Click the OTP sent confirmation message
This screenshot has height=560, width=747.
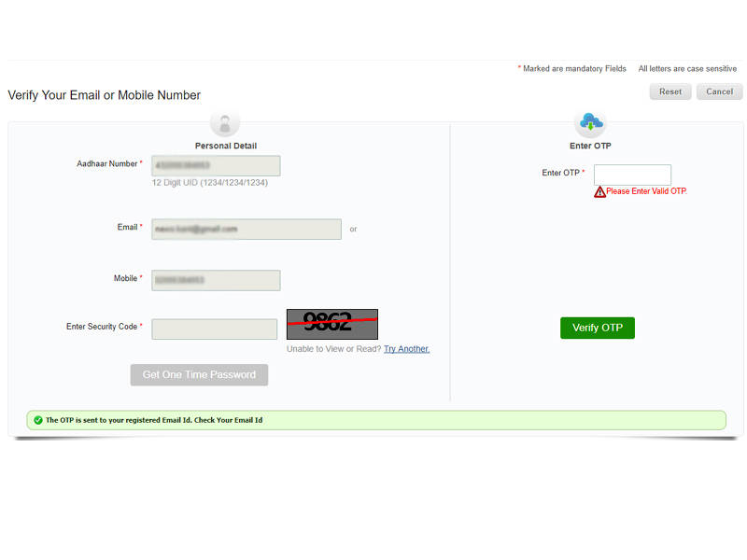coord(154,420)
